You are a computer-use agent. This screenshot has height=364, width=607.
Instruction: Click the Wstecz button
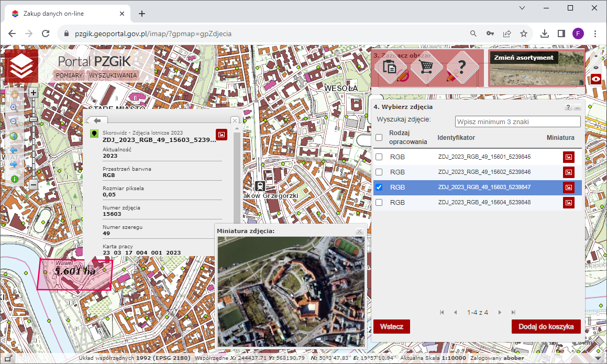coord(391,327)
